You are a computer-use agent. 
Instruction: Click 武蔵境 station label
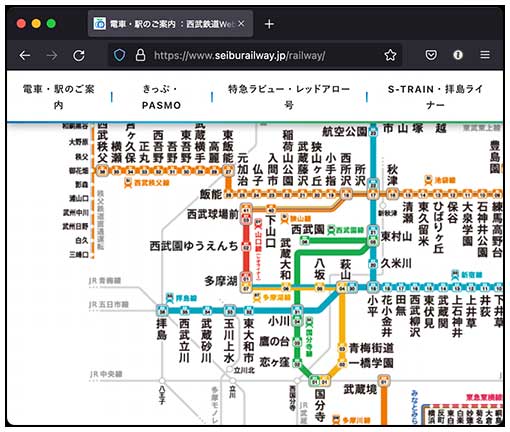[360, 389]
